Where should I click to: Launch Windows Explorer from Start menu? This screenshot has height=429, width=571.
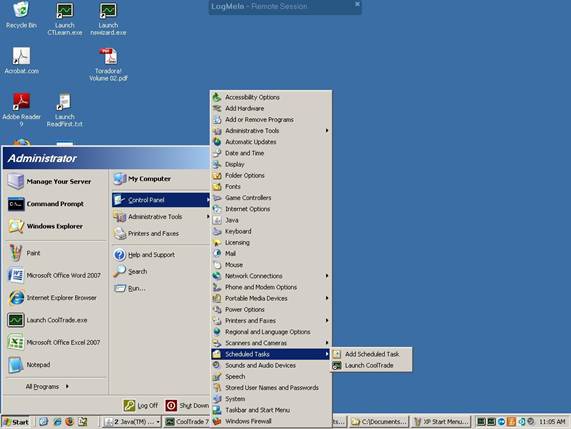click(x=56, y=226)
